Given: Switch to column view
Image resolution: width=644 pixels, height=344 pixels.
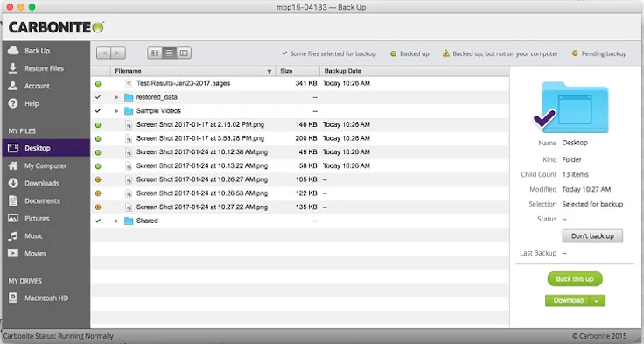Looking at the screenshot, I should click(x=184, y=53).
